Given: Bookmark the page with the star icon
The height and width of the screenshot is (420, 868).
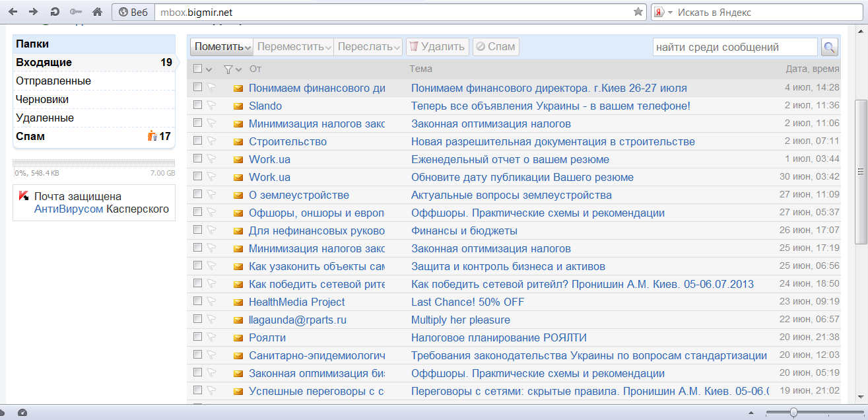Looking at the screenshot, I should pos(638,12).
